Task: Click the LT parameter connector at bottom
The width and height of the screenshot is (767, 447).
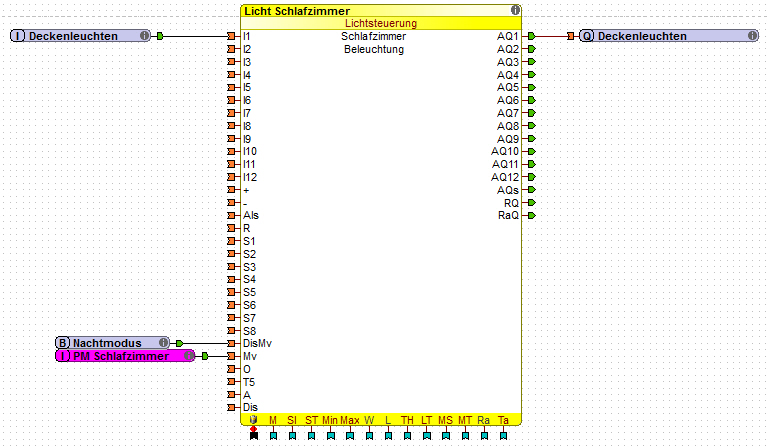Action: point(427,435)
